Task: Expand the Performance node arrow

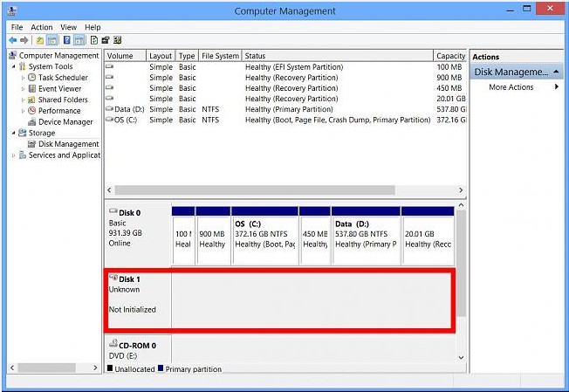Action: [x=23, y=111]
